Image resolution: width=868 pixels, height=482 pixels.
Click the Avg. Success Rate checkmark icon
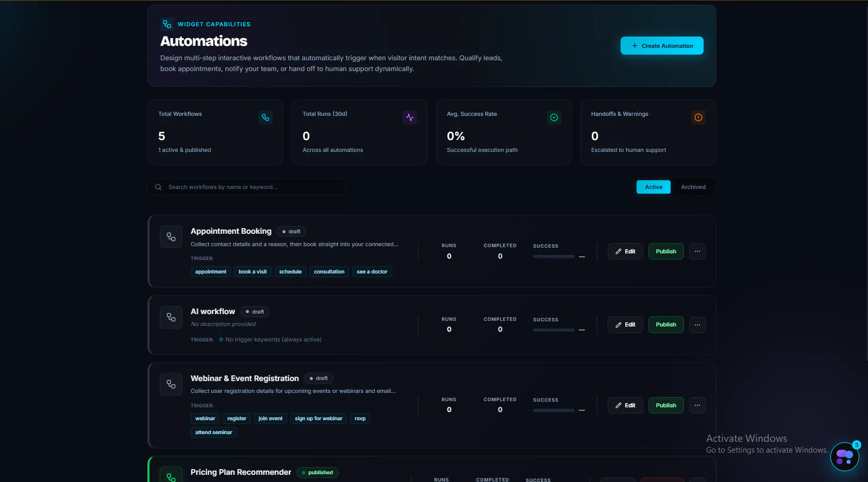(554, 117)
